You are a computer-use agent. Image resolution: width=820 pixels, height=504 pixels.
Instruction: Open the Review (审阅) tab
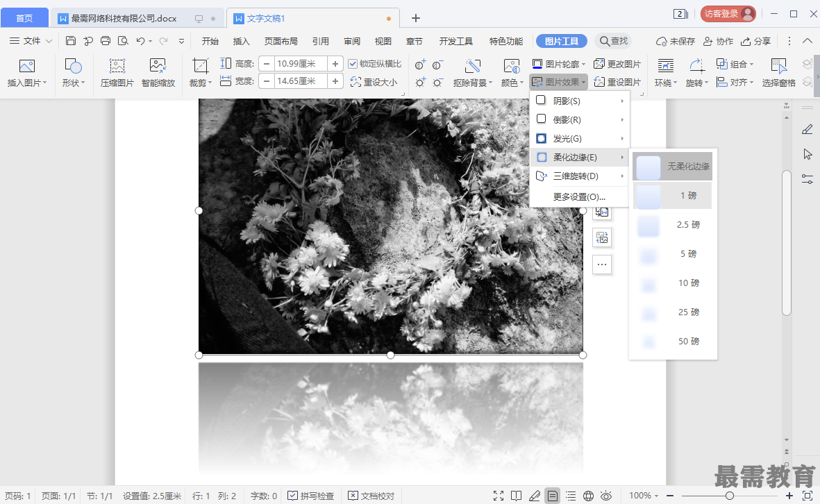[x=352, y=41]
